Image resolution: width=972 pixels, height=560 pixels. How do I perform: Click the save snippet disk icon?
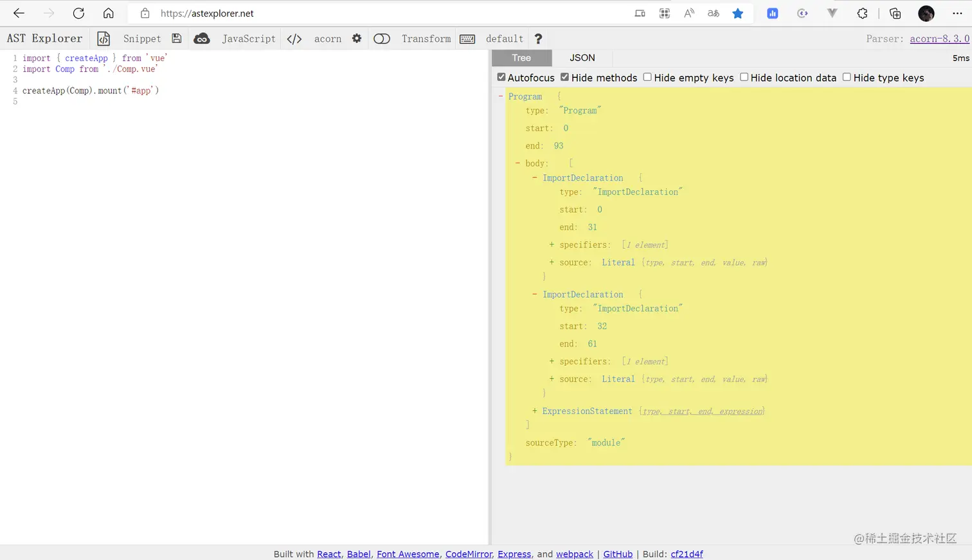(x=177, y=39)
